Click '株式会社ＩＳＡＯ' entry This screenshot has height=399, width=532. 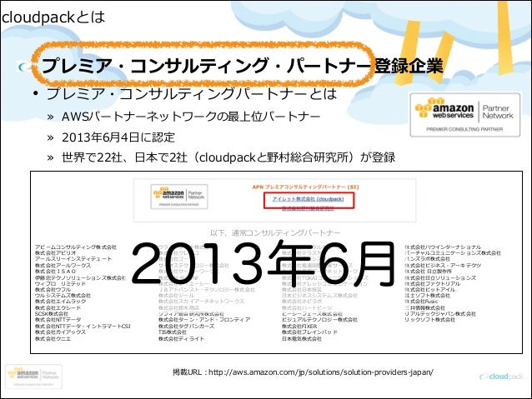(55, 272)
